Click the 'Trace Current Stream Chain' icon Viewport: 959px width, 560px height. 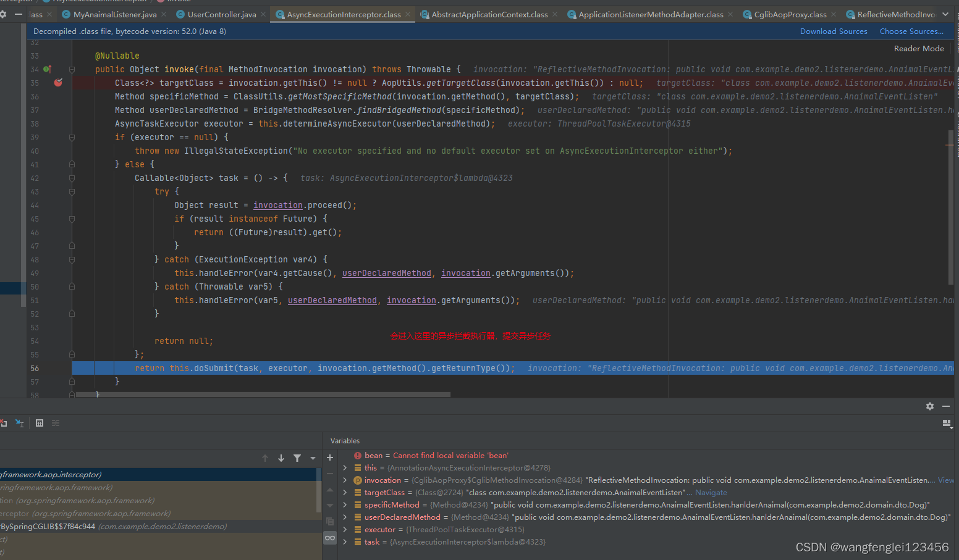pos(56,423)
